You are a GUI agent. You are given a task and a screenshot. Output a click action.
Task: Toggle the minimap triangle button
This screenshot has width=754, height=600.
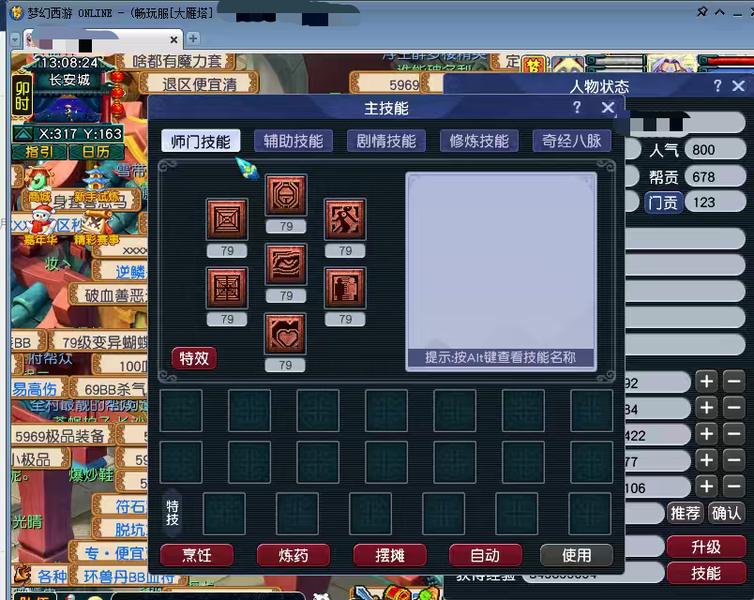click(x=23, y=133)
